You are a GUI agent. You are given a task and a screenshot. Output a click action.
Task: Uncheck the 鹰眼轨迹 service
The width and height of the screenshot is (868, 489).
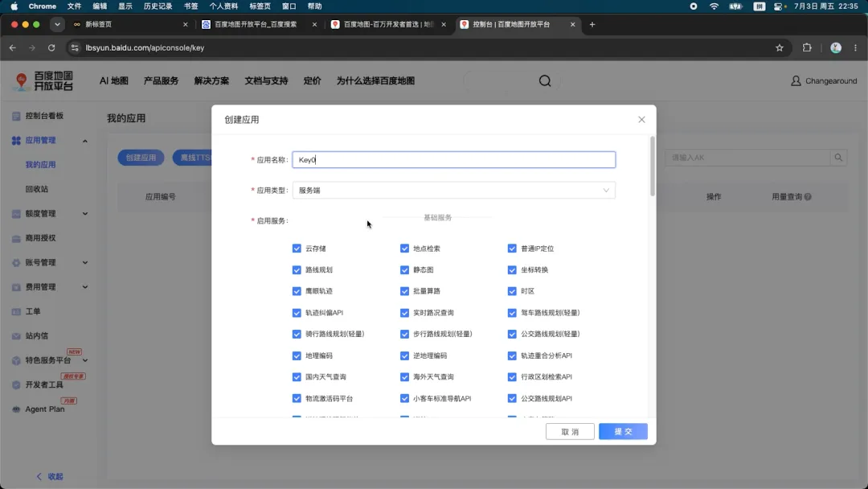[x=297, y=290]
